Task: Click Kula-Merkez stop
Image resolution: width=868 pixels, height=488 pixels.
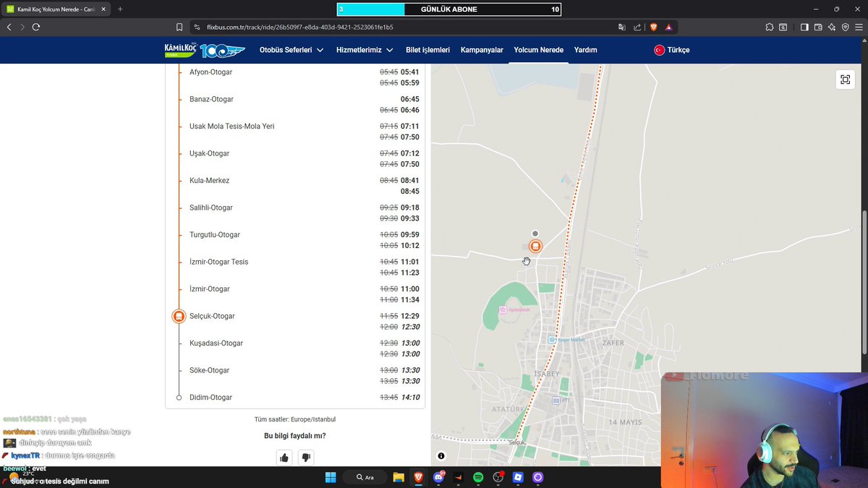Action: 209,181
